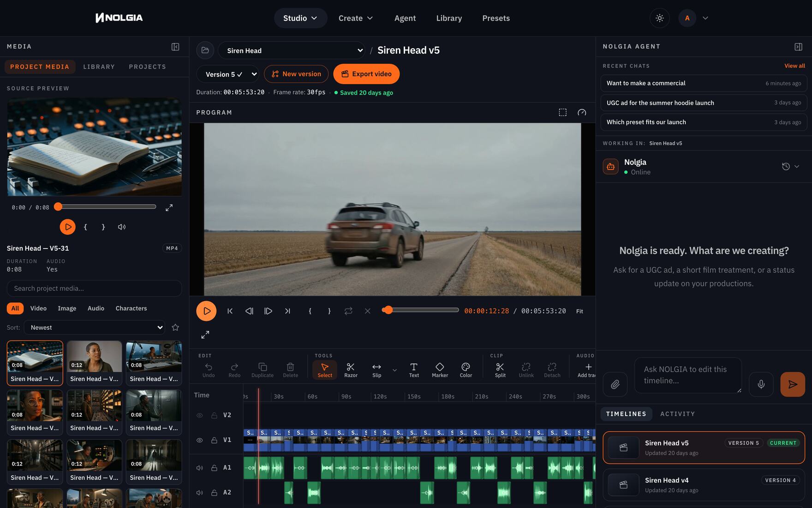This screenshot has height=508, width=812.
Task: Click the Undo arrow
Action: (x=209, y=370)
